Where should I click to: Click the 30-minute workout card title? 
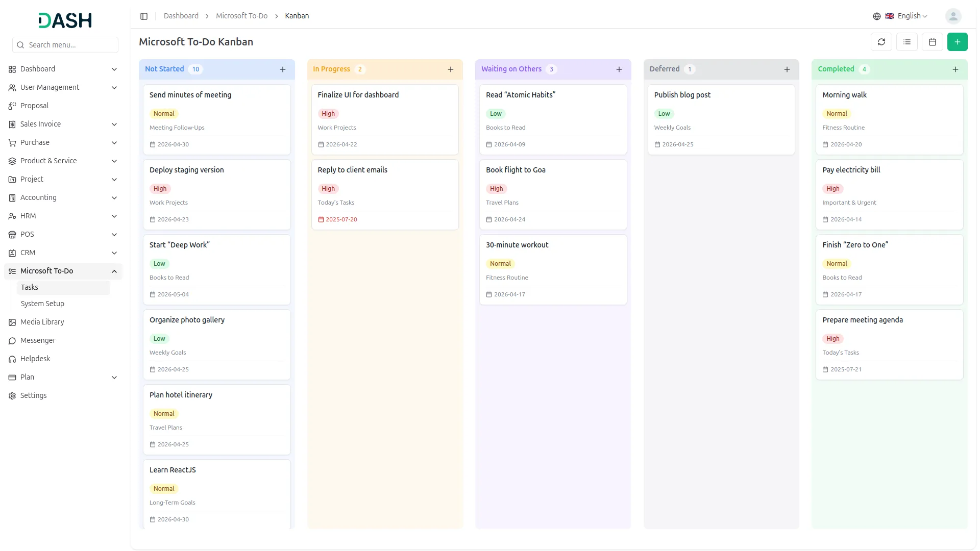tap(517, 245)
